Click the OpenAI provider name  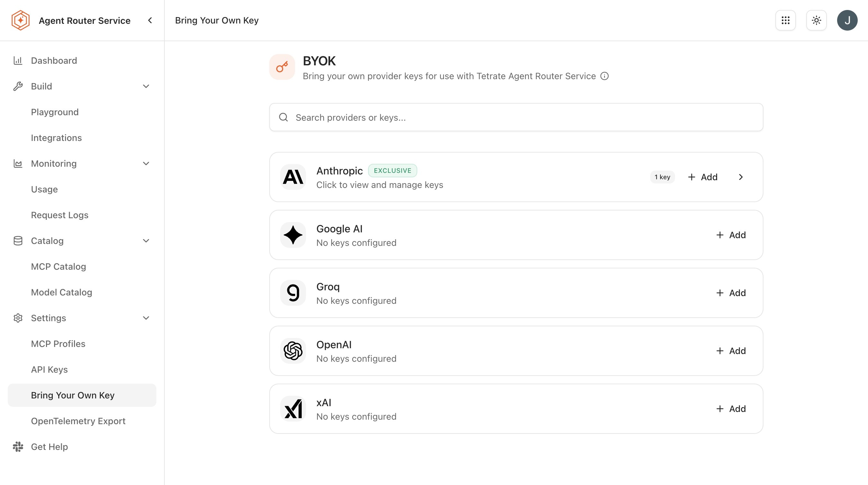[x=334, y=345]
